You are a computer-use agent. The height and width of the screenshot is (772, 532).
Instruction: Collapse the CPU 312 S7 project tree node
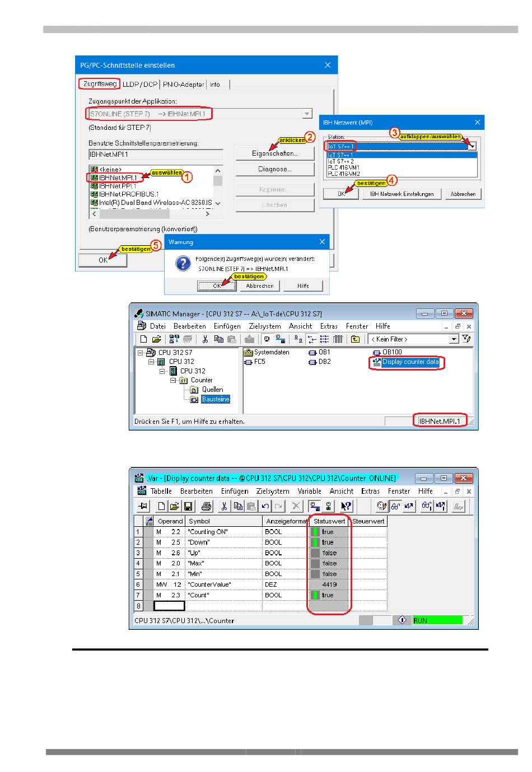click(x=140, y=353)
